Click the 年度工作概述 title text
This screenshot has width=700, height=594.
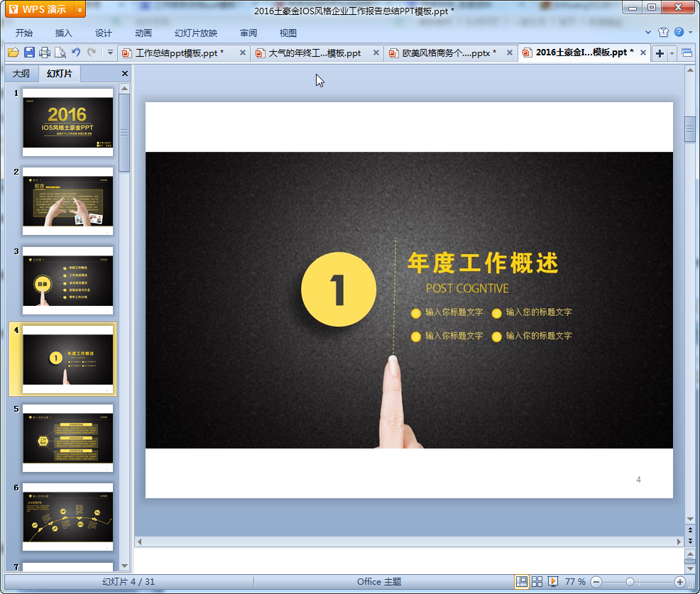click(483, 263)
